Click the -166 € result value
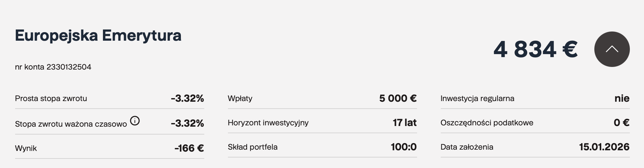Image resolution: width=644 pixels, height=168 pixels. point(189,148)
